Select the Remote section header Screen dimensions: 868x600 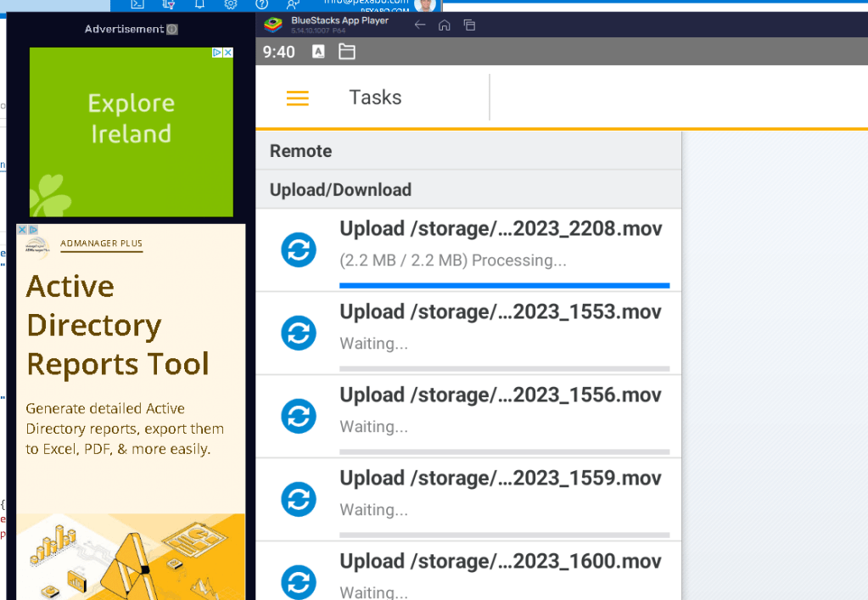[x=468, y=150]
